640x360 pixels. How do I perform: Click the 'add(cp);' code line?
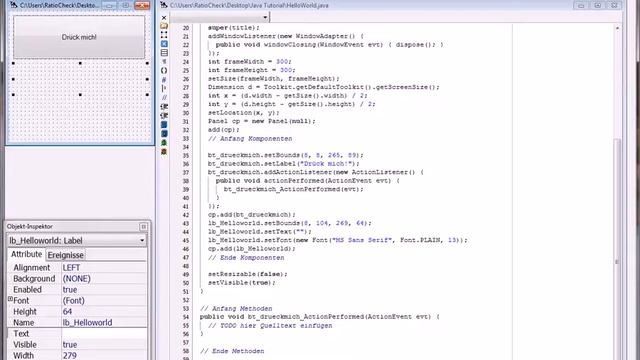224,130
